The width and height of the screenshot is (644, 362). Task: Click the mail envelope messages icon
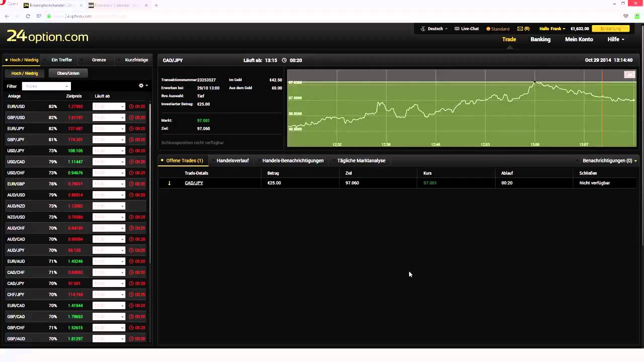(x=520, y=29)
